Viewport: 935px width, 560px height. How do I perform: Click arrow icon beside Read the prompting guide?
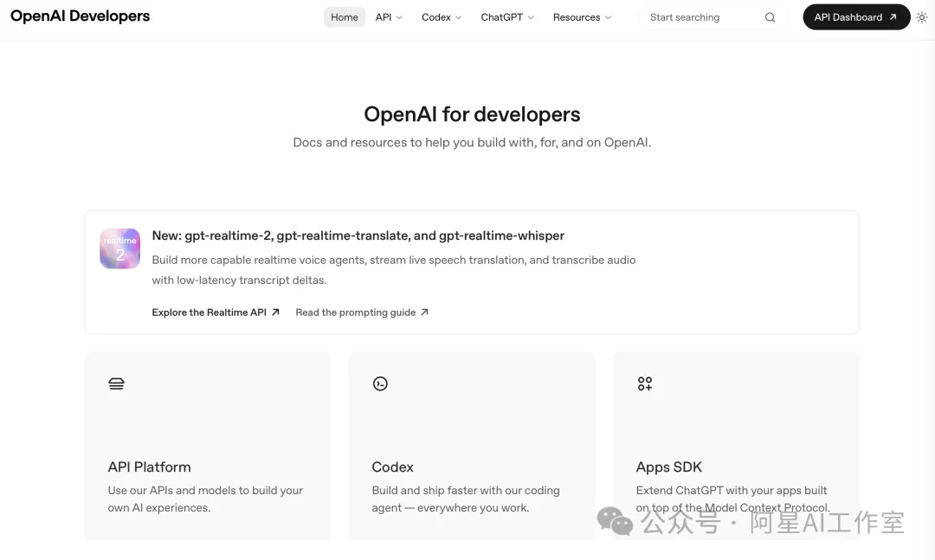(424, 312)
